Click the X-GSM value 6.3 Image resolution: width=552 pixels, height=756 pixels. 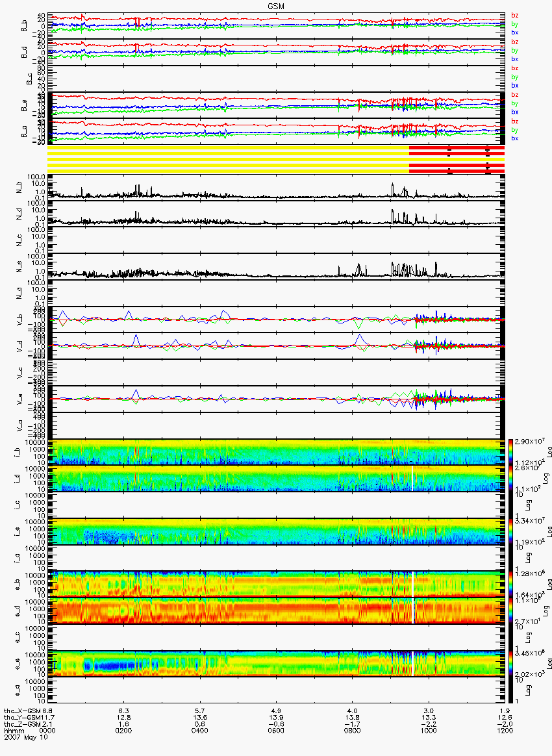pos(123,711)
